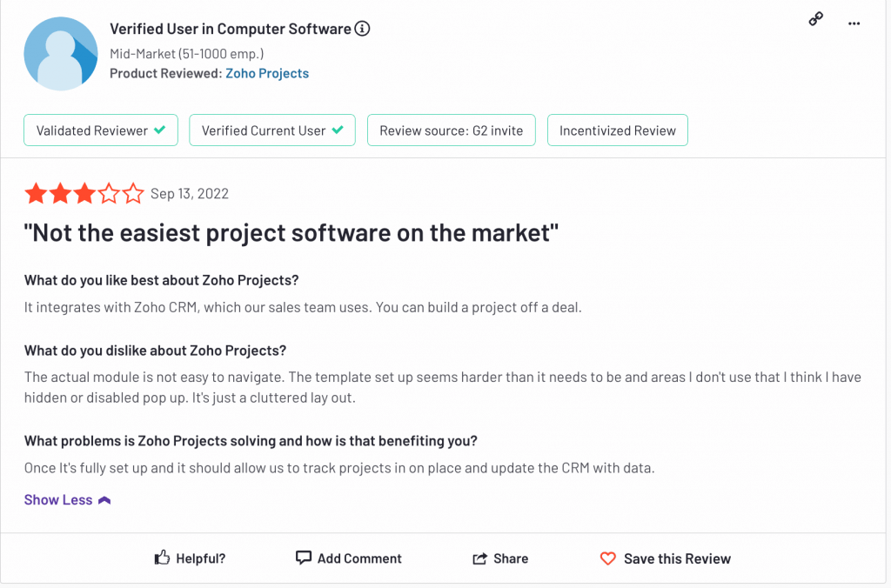The width and height of the screenshot is (891, 588).
Task: Click the Review source: G2 invite badge
Action: pyautogui.click(x=452, y=130)
